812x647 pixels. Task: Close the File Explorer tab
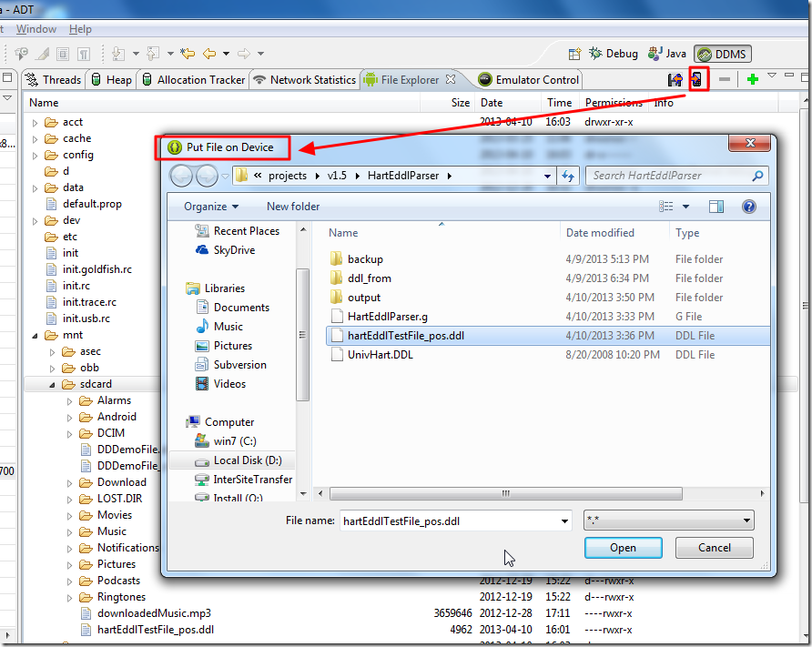[x=451, y=79]
